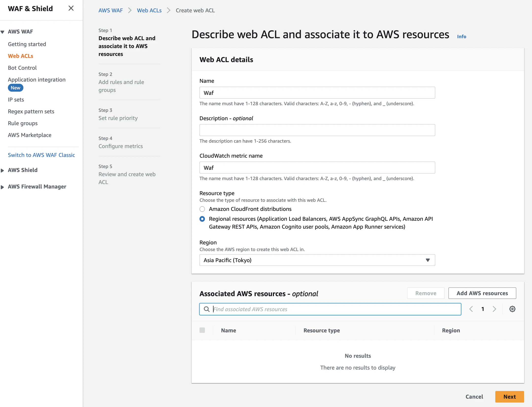
Task: Click the AWS Firewall Manager heading
Action: pyautogui.click(x=37, y=187)
